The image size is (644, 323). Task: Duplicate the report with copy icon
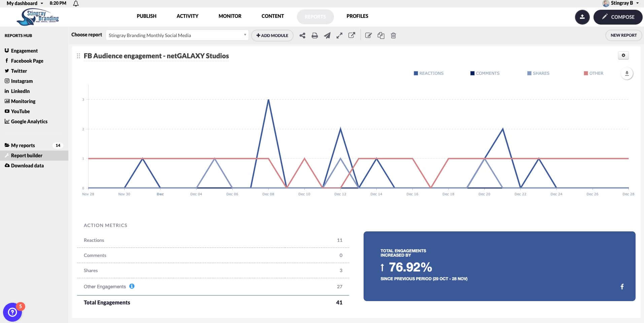(x=381, y=35)
